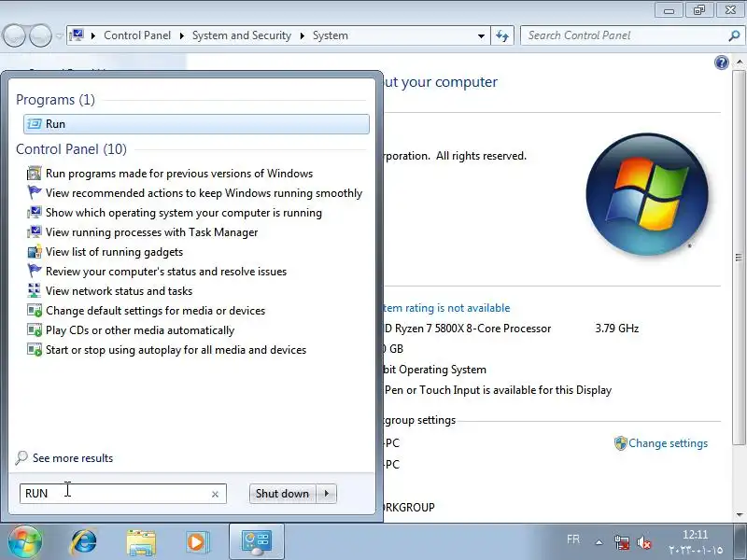Viewport: 747px width, 560px height.
Task: Click See more results
Action: (x=73, y=458)
